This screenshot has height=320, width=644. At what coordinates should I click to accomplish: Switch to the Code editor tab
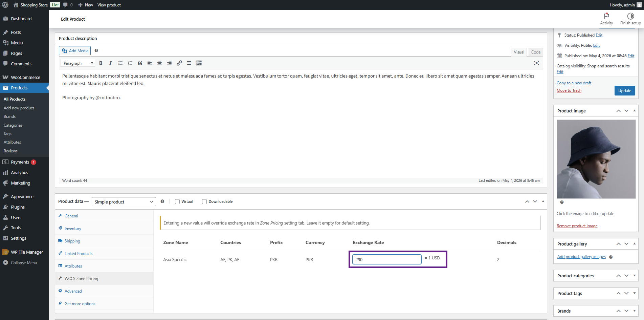pyautogui.click(x=536, y=52)
